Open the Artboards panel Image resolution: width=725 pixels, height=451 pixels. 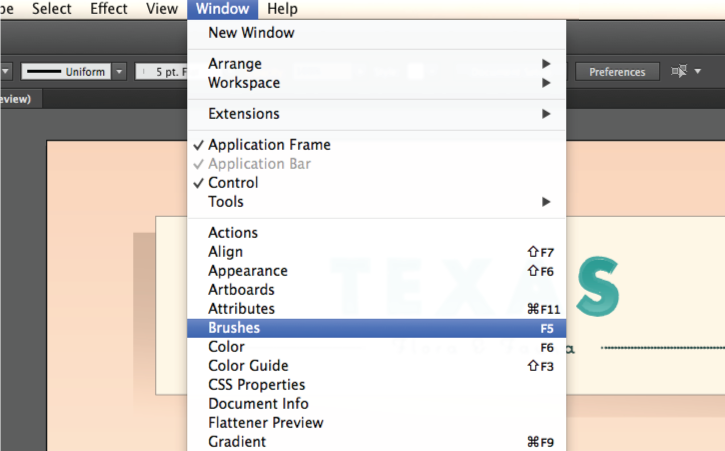[x=376, y=290]
